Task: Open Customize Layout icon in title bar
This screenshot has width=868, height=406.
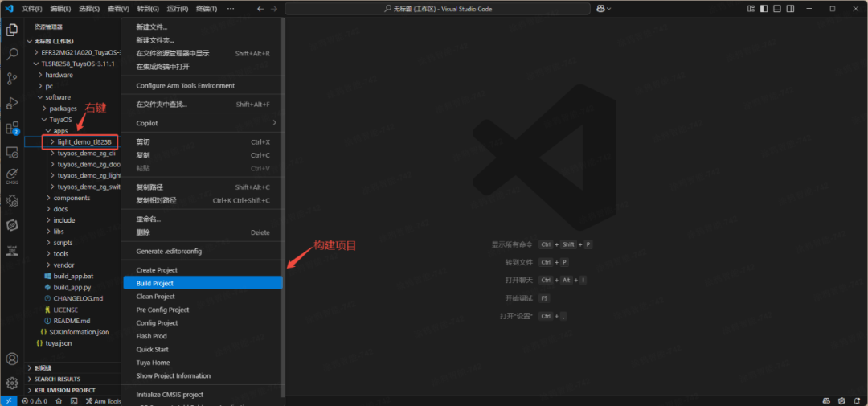Action: pos(751,9)
